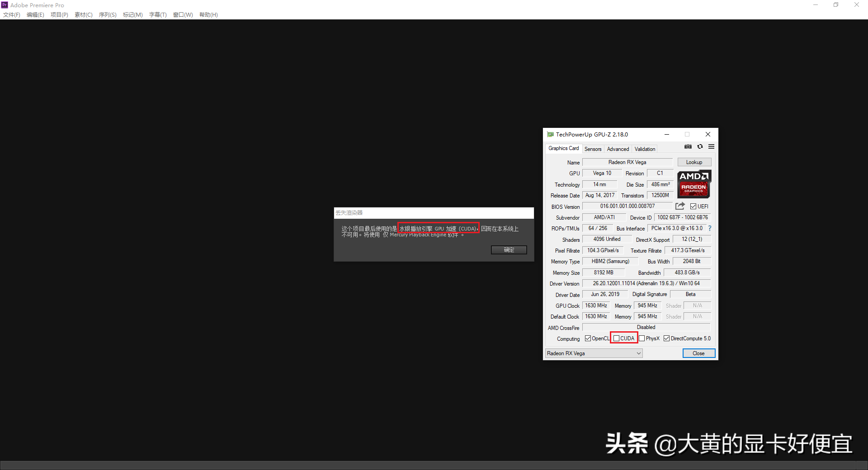Click the Device ID value 1002 687F

682,217
